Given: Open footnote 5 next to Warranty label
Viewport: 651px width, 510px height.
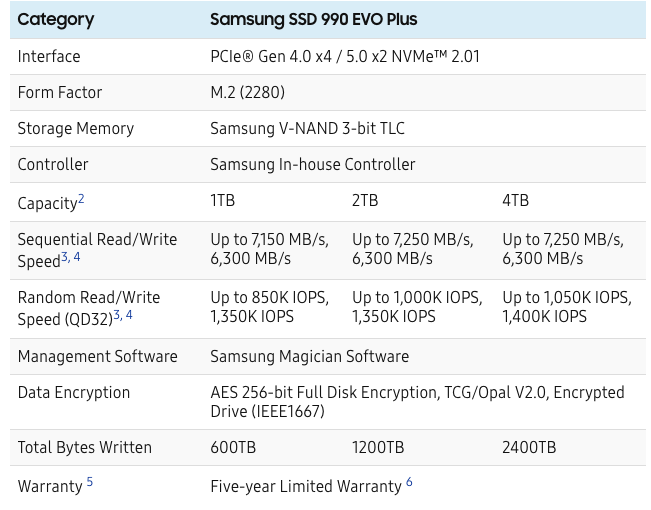Looking at the screenshot, I should (x=89, y=482).
